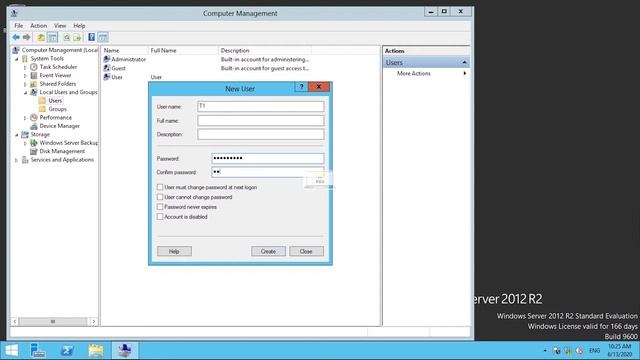Collapse the Storage tree node
640x360 pixels.
[x=17, y=135]
